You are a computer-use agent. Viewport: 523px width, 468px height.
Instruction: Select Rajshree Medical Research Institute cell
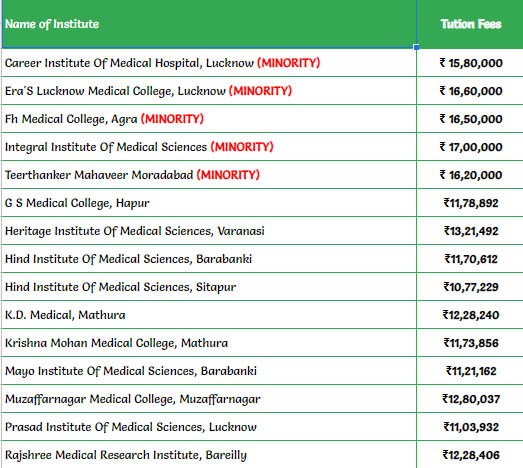coord(209,455)
